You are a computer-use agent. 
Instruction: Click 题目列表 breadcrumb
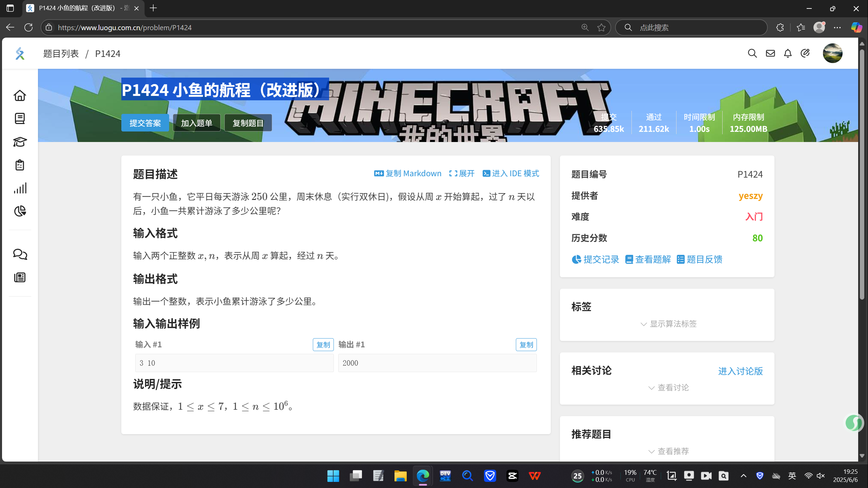click(61, 54)
